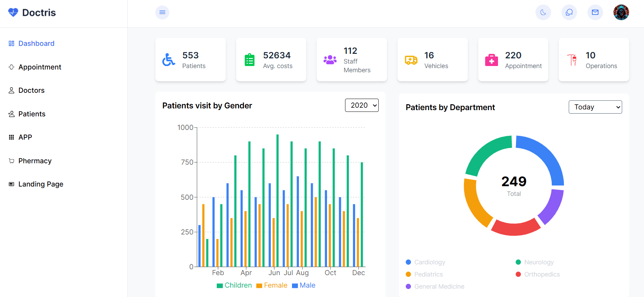Open the Today period dropdown
The width and height of the screenshot is (644, 297).
[595, 107]
